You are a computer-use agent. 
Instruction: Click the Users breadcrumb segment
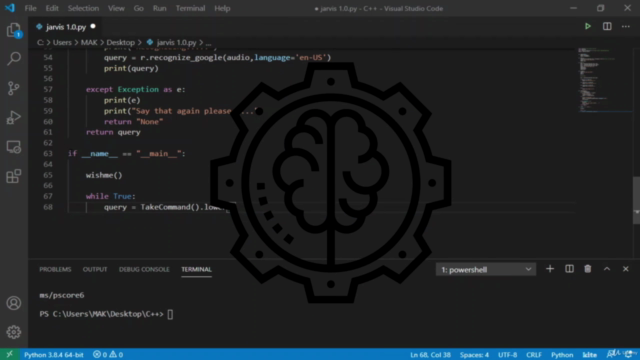point(62,42)
